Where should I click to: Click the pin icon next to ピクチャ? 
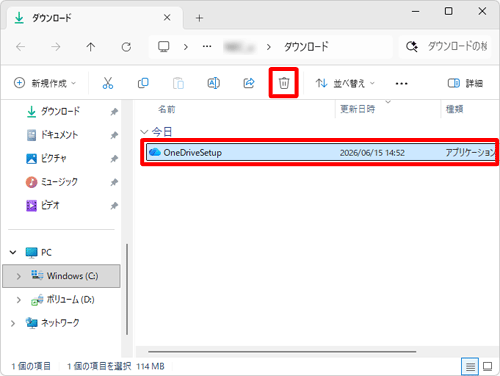tap(114, 159)
